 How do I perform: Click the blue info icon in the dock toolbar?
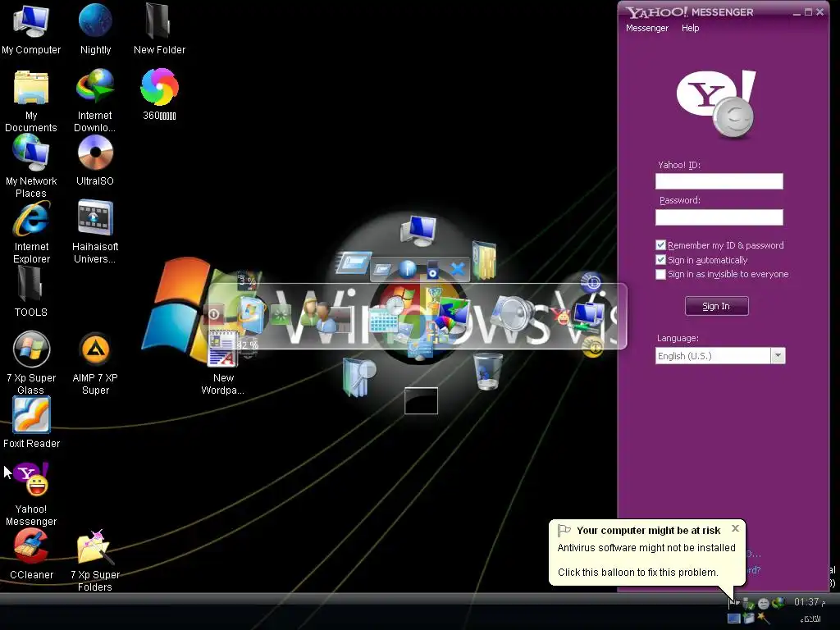408,269
